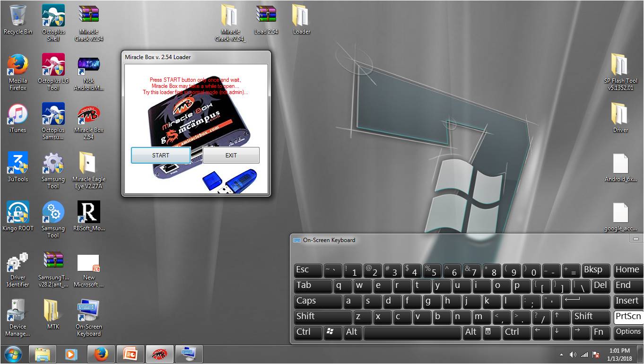The height and width of the screenshot is (364, 644).
Task: Select Octoplus LG Tool desktop icon
Action: tap(53, 72)
